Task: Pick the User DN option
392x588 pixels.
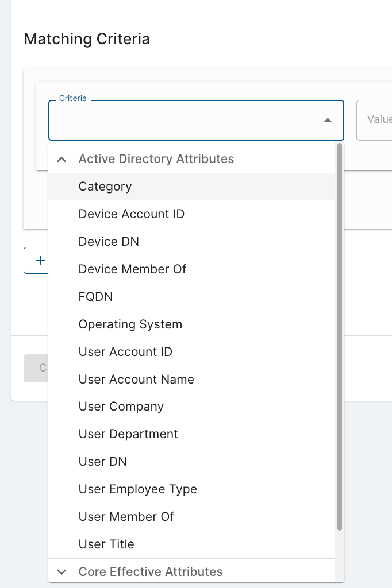Action: pyautogui.click(x=102, y=462)
